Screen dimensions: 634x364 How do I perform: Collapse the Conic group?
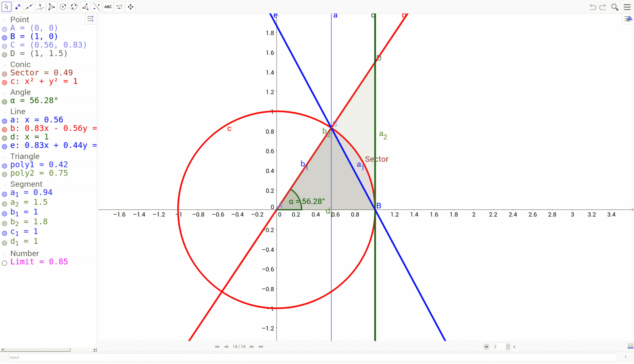[5, 65]
